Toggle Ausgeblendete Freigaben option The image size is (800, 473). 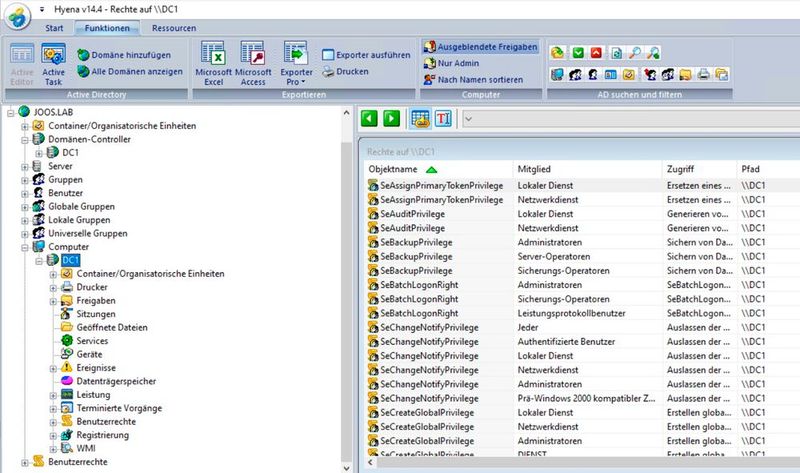click(481, 47)
